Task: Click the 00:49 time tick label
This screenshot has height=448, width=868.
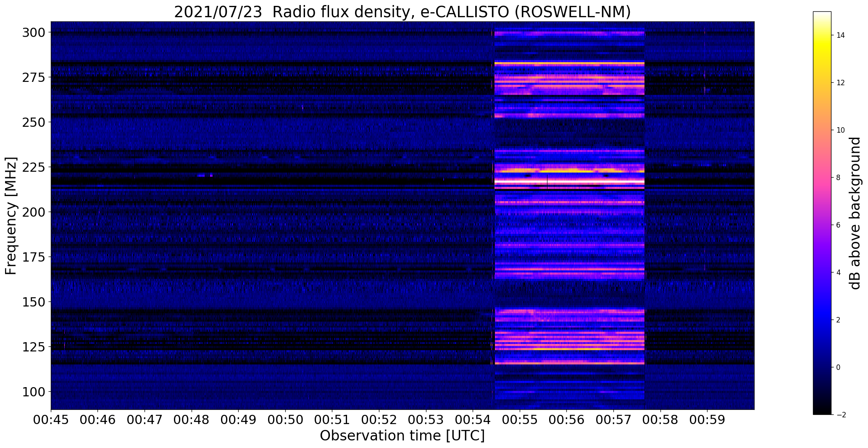Action: click(x=239, y=419)
